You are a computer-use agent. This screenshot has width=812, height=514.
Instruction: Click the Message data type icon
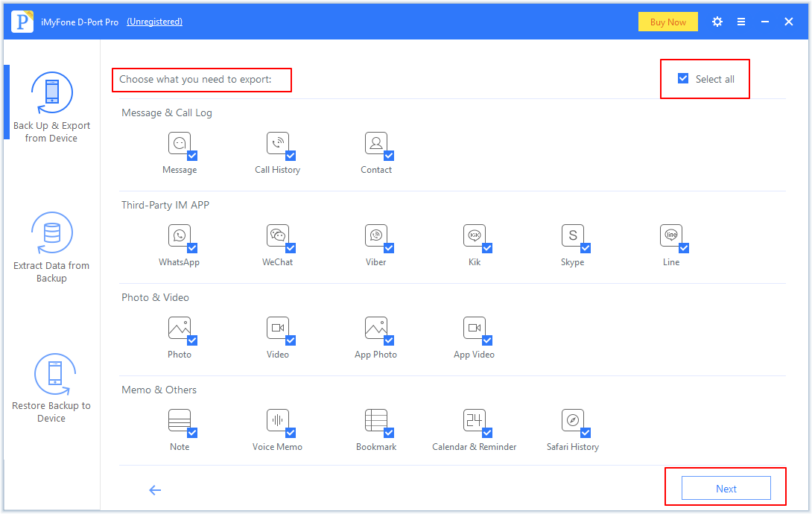(180, 143)
